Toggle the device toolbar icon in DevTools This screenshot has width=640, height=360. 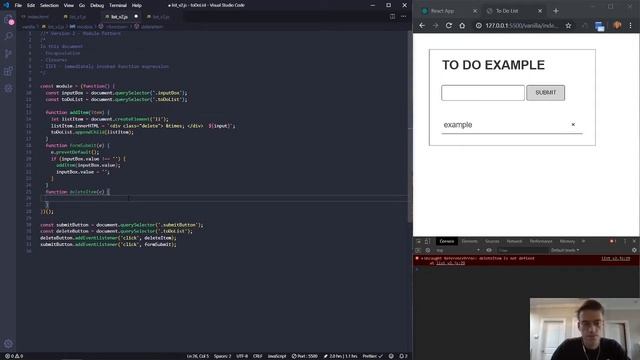tap(427, 241)
